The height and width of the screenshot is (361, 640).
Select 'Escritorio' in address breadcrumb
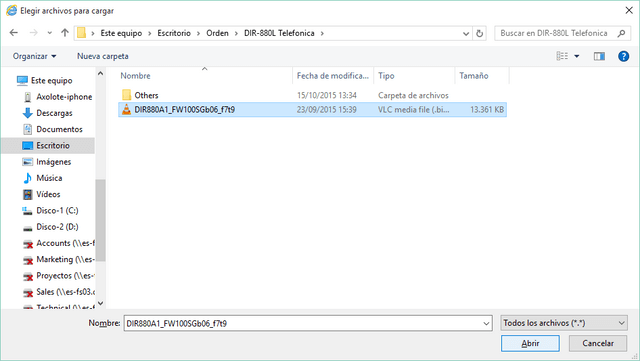click(x=174, y=33)
